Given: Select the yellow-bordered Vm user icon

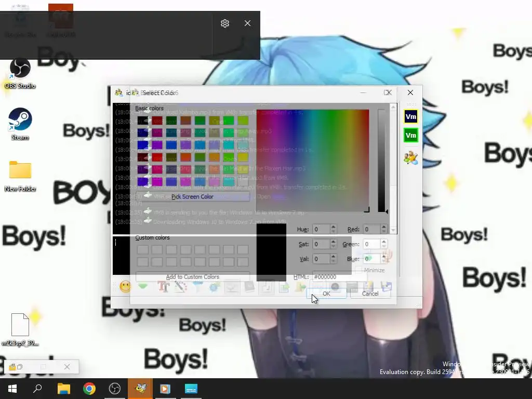Looking at the screenshot, I should pyautogui.click(x=410, y=117).
